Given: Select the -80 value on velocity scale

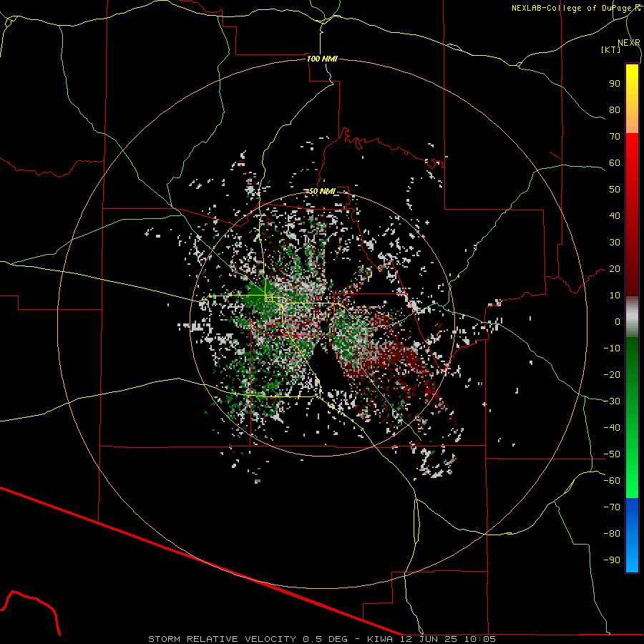Looking at the screenshot, I should [612, 534].
